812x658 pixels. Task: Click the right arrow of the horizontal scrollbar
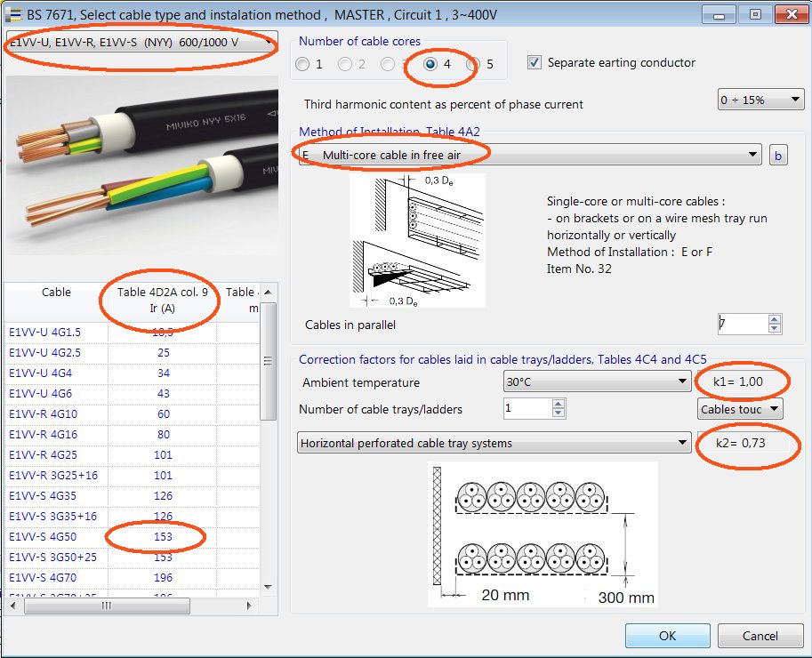(x=249, y=606)
